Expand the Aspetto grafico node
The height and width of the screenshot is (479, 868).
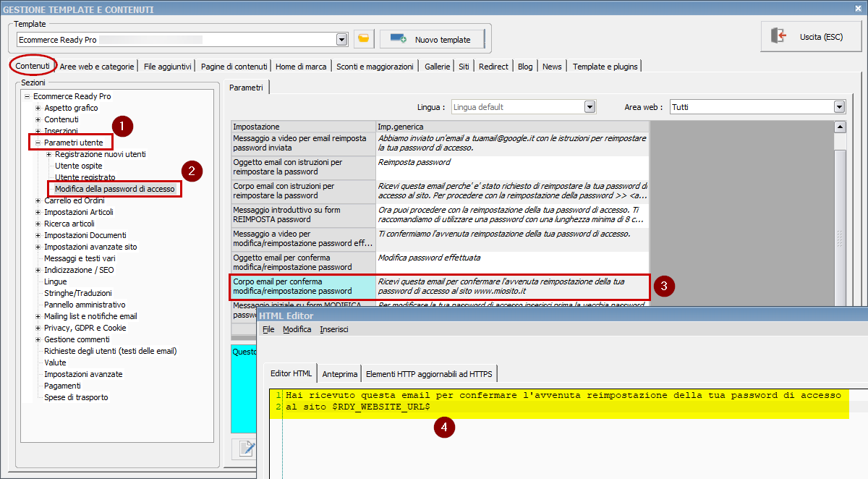coord(38,108)
